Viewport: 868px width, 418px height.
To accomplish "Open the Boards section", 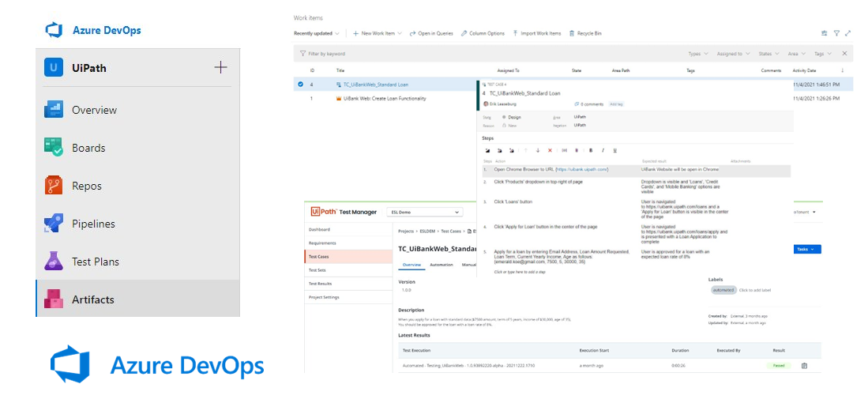I will pos(138,148).
